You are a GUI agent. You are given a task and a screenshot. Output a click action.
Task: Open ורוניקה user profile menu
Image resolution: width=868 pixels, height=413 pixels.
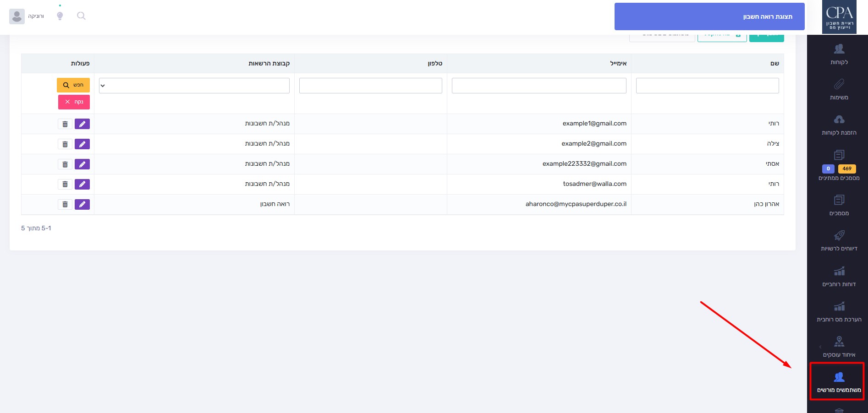(x=27, y=16)
